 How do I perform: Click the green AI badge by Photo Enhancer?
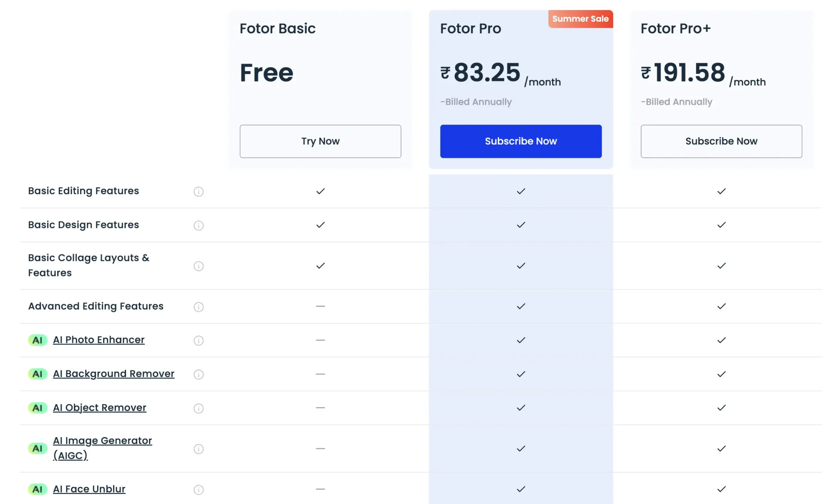37,340
